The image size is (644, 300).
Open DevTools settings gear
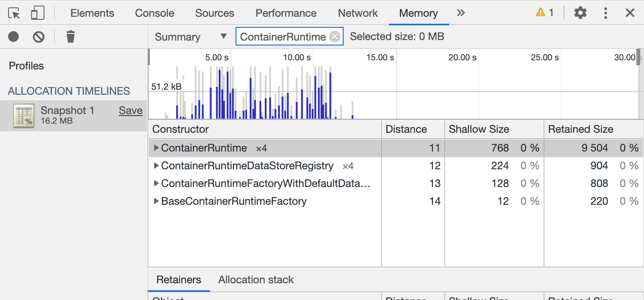pos(580,13)
